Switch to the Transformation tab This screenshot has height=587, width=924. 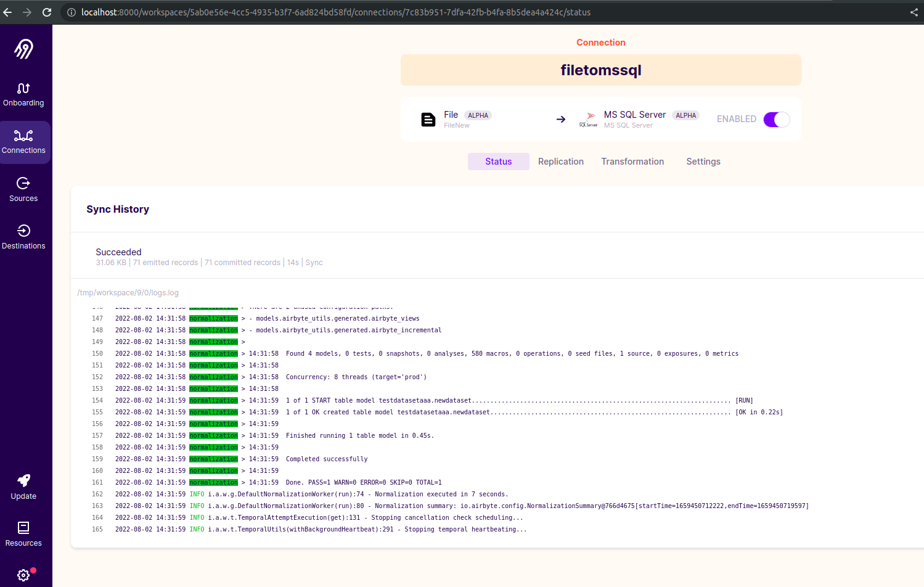pos(633,162)
